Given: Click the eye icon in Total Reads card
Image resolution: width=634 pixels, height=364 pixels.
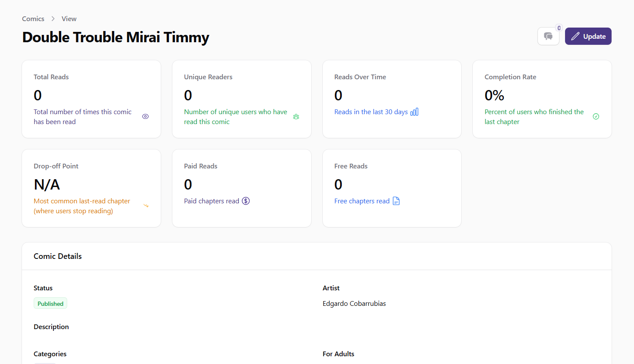Looking at the screenshot, I should 145,117.
